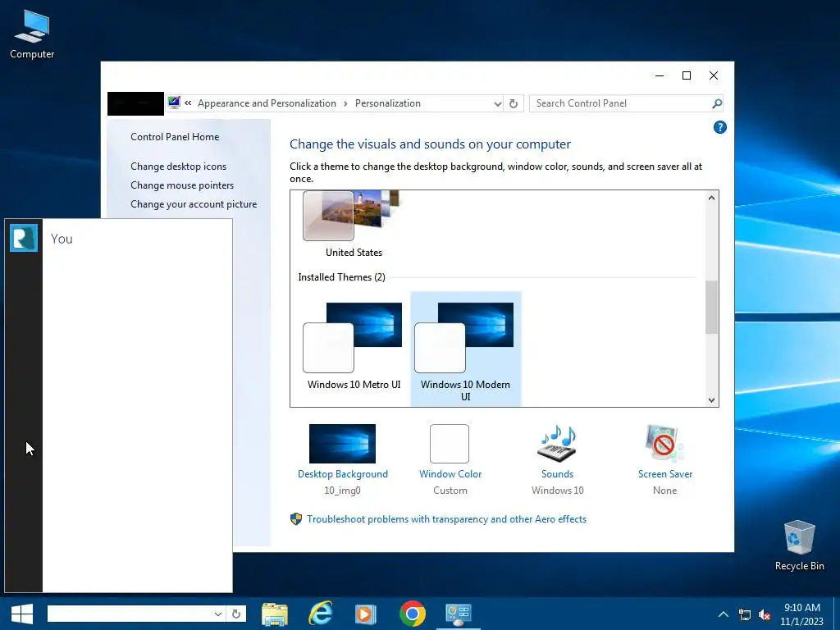Open the Sounds keyboard-notes icon
Viewport: 840px width, 630px height.
pos(557,444)
